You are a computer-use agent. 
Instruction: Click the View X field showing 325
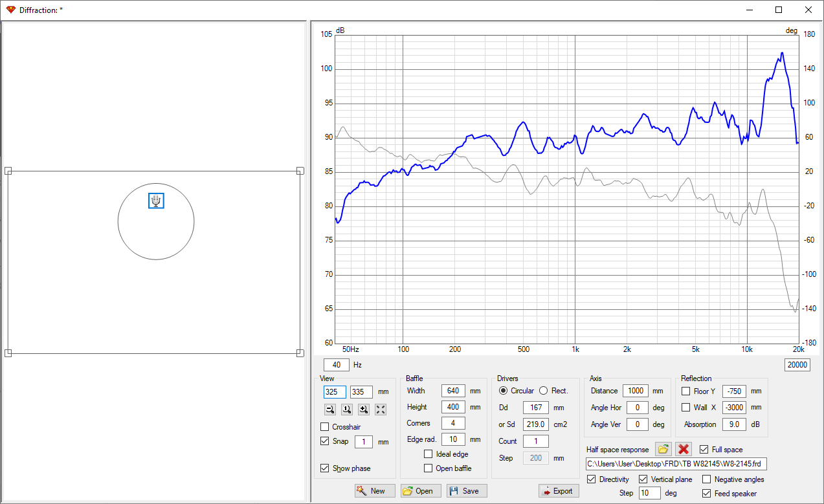coord(335,392)
